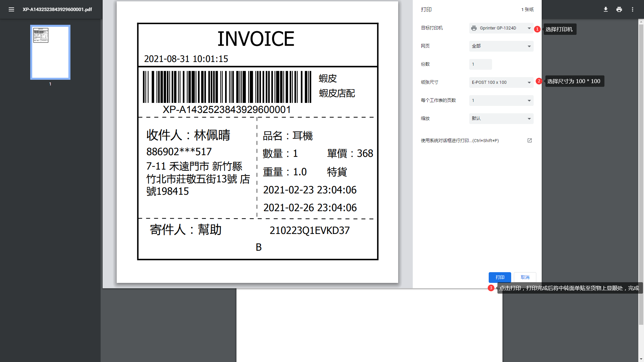Open the three-dot more options menu
The width and height of the screenshot is (644, 362).
coord(633,9)
